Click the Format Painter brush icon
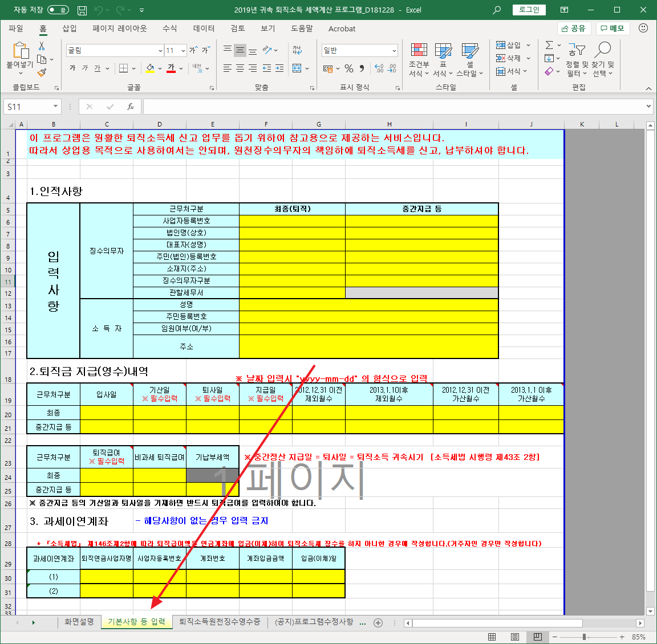This screenshot has width=657, height=644. click(42, 73)
